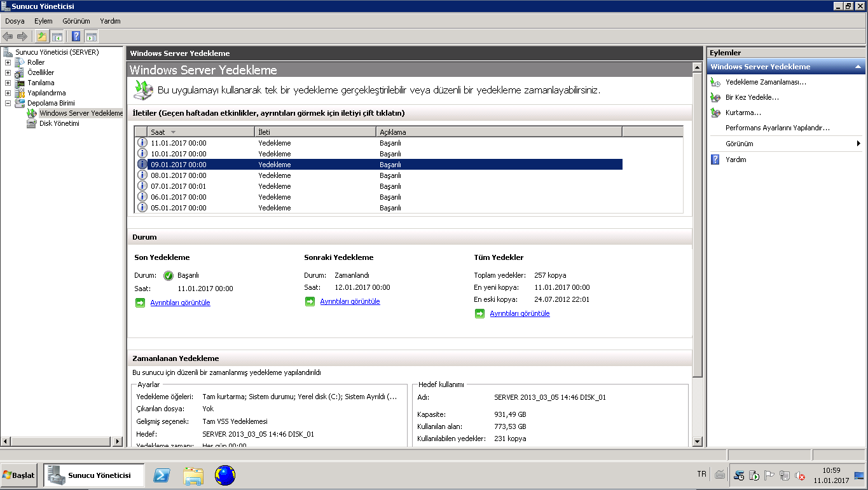Open the Görünüm submenu in actions
Image resolution: width=868 pixels, height=490 pixels.
pyautogui.click(x=785, y=144)
